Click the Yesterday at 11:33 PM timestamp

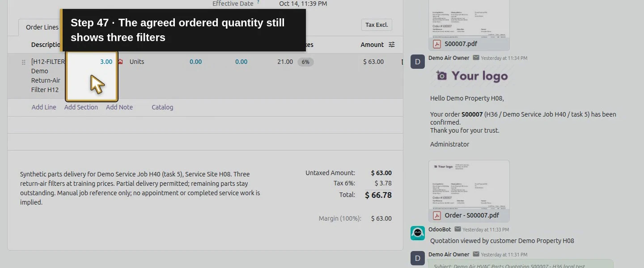click(x=486, y=230)
